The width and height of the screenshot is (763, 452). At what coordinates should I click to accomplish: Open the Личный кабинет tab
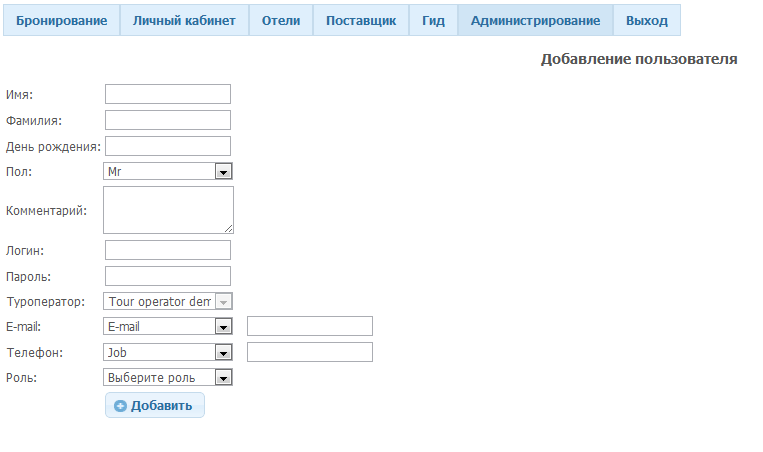(x=184, y=21)
